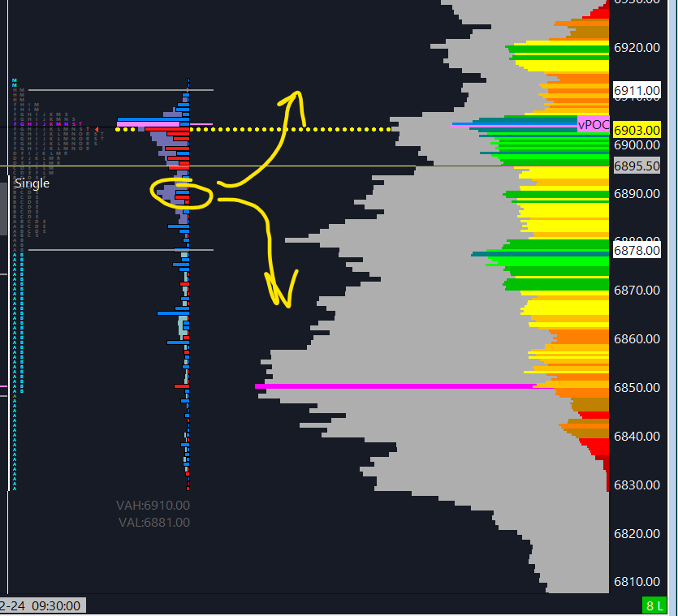Click the 6895.50 crosshair price label
Viewport: 678px width, 616px height.
637,166
